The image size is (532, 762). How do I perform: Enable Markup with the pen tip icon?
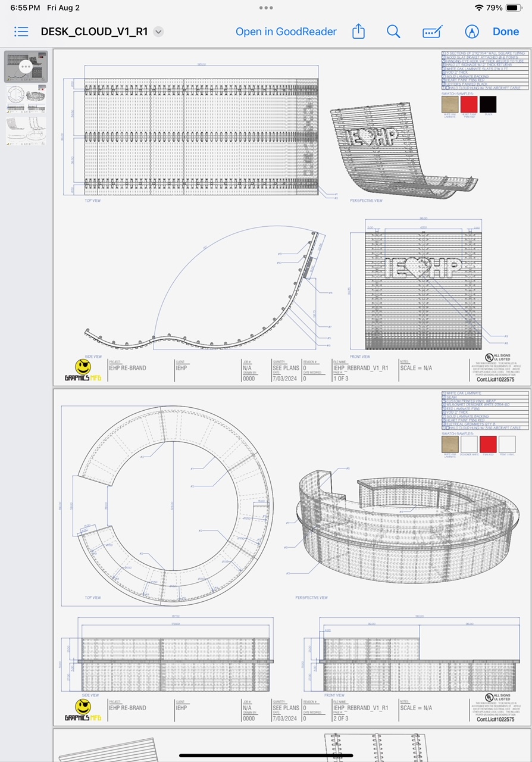pyautogui.click(x=472, y=32)
